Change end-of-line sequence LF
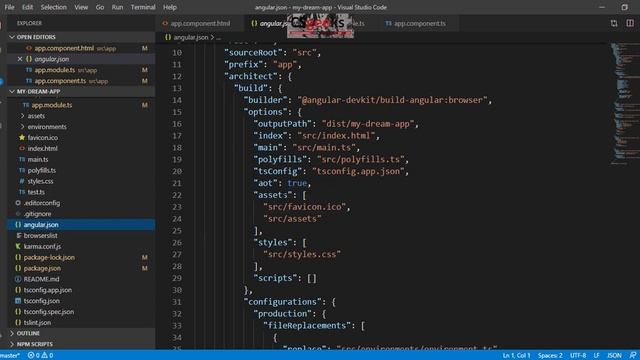Viewport: 640px width, 360px height. (x=596, y=356)
